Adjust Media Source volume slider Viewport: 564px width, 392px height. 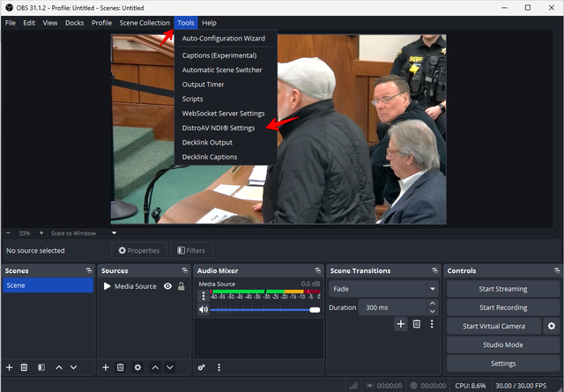pyautogui.click(x=265, y=310)
